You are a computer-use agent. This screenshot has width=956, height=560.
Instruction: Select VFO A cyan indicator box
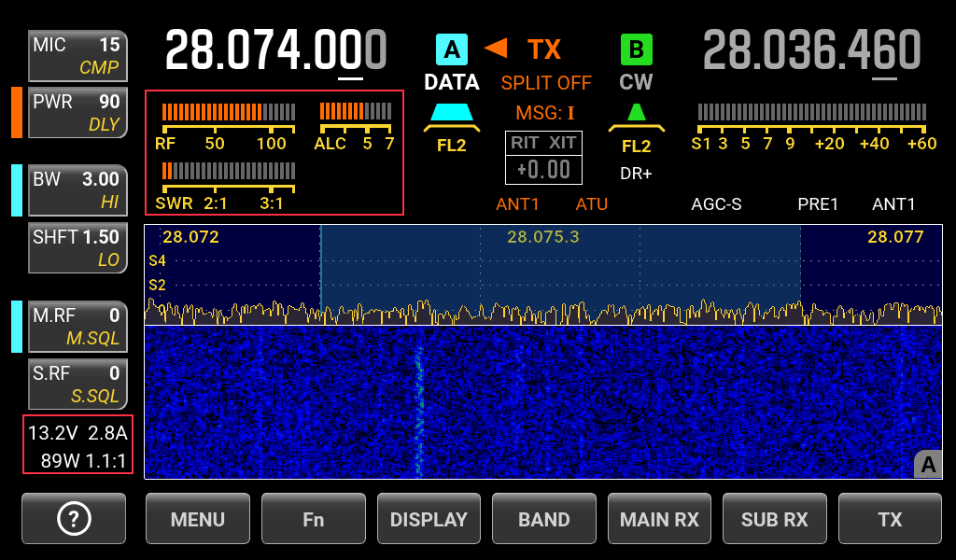click(452, 49)
